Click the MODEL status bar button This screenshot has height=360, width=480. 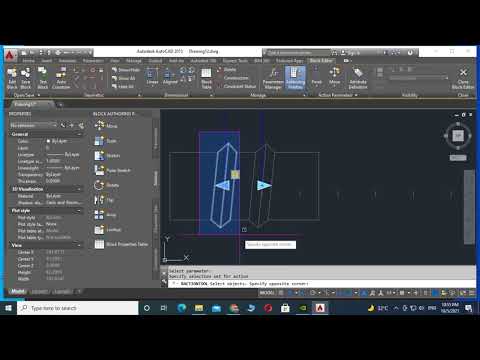[267, 293]
